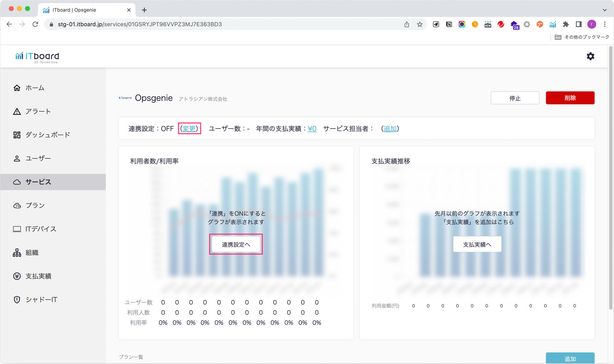Expand the browser tab list chevron

(x=604, y=10)
